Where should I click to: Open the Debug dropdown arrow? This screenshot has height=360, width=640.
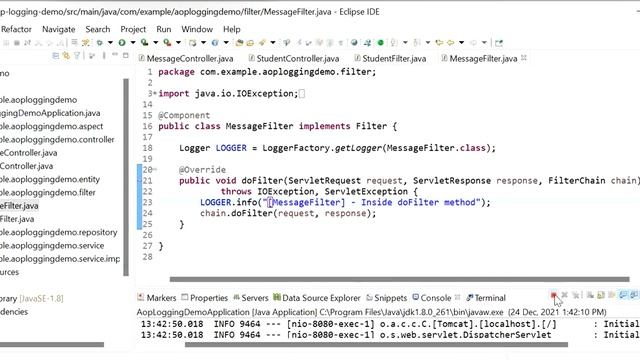[x=110, y=42]
